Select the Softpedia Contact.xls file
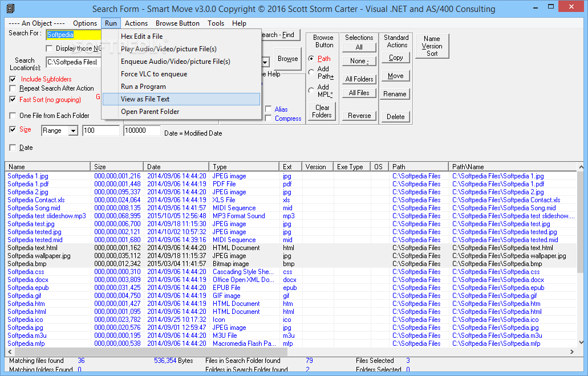Viewport: 588px width, 376px height. [x=291, y=200]
